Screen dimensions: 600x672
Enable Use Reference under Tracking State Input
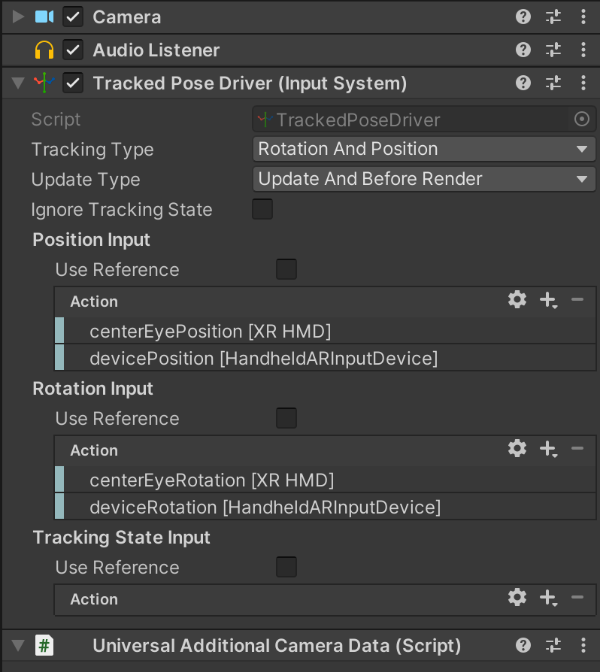coord(286,567)
